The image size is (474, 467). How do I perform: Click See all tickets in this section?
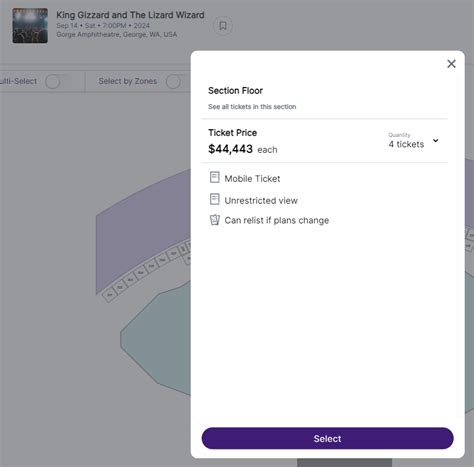pos(252,107)
